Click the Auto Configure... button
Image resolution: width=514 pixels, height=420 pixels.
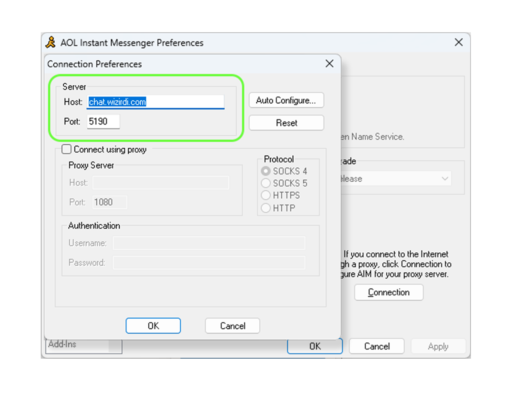click(x=286, y=100)
